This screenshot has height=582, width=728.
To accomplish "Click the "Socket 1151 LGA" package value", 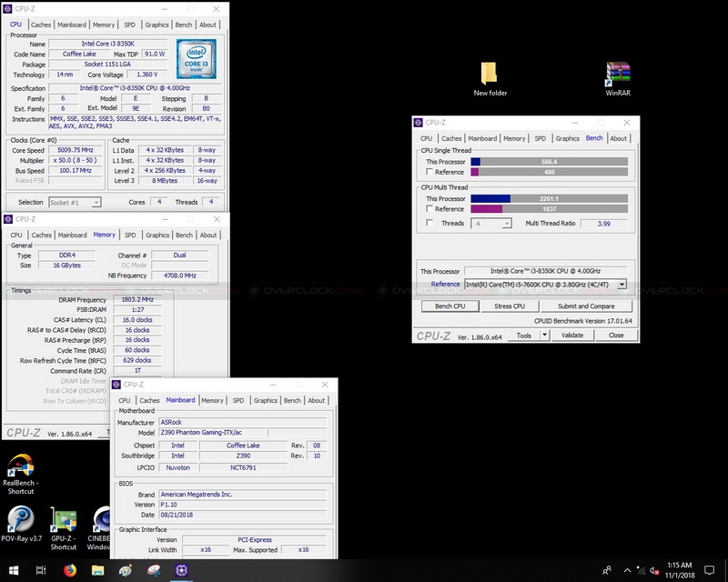I will coord(107,64).
